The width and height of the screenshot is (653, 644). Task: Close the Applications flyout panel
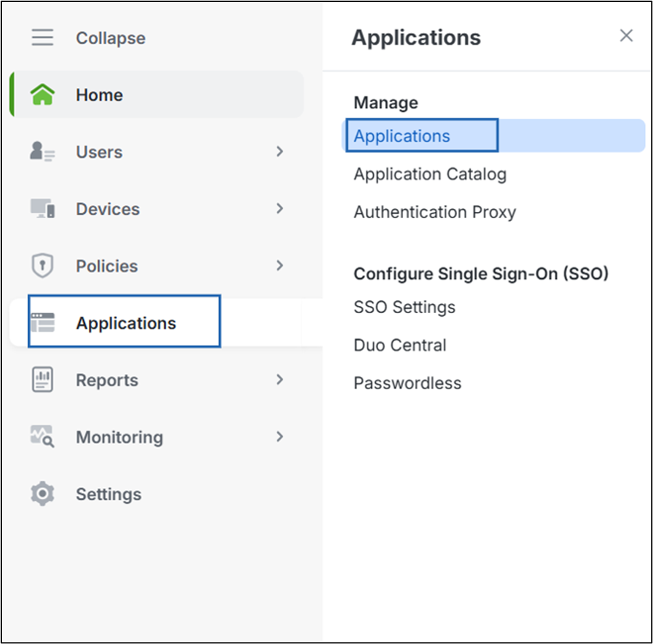click(x=627, y=36)
